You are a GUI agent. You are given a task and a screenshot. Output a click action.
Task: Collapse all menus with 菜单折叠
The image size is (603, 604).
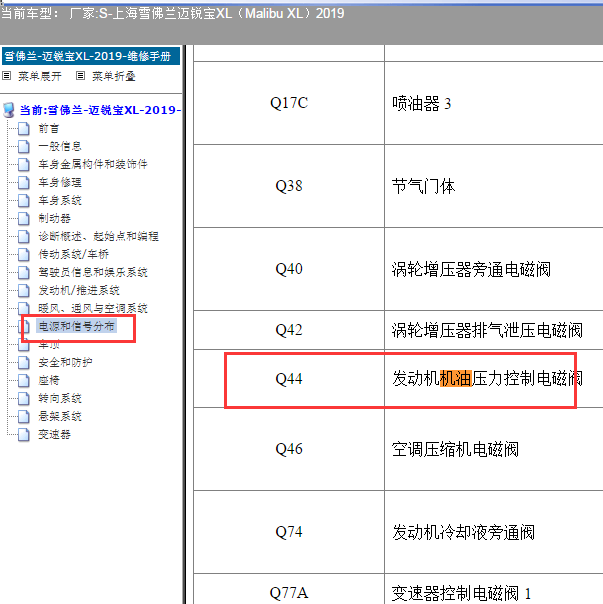[x=114, y=76]
